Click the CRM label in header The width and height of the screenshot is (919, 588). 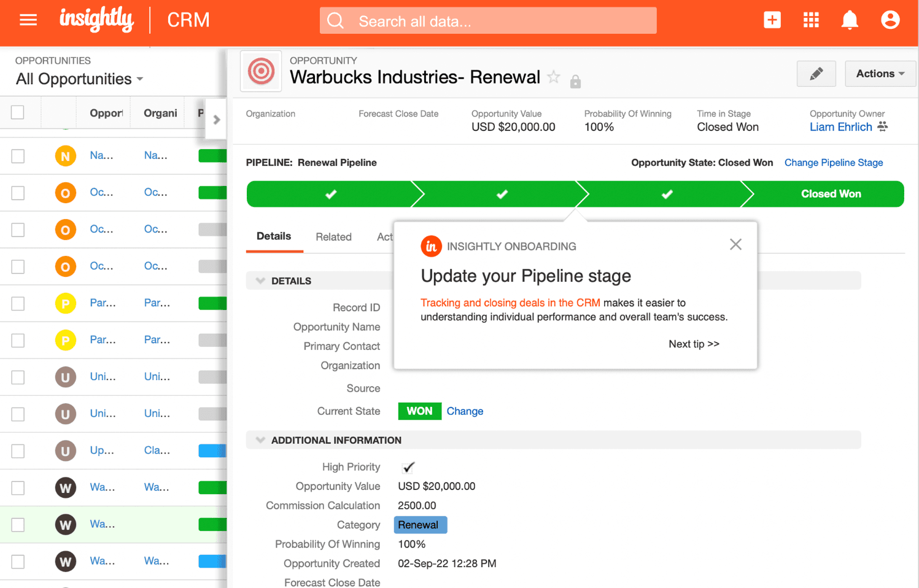tap(188, 20)
